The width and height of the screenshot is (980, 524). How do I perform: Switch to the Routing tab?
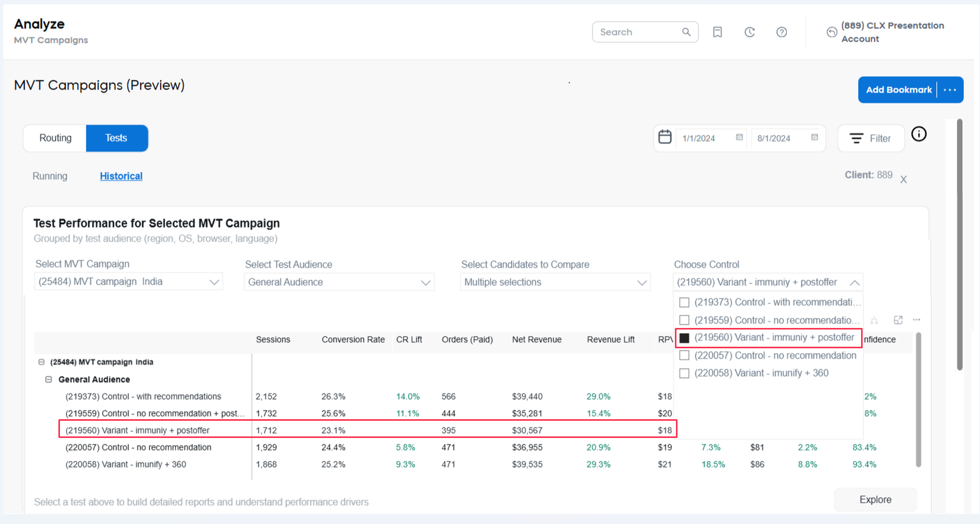pyautogui.click(x=55, y=138)
